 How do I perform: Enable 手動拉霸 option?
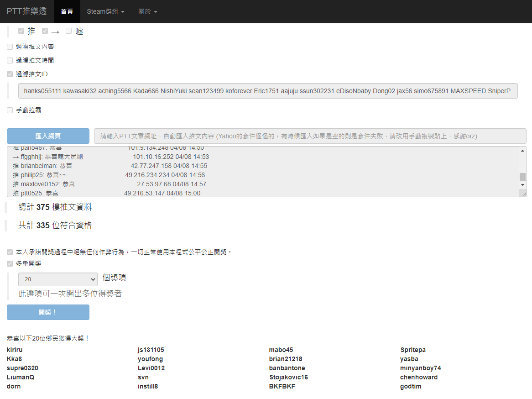10,110
